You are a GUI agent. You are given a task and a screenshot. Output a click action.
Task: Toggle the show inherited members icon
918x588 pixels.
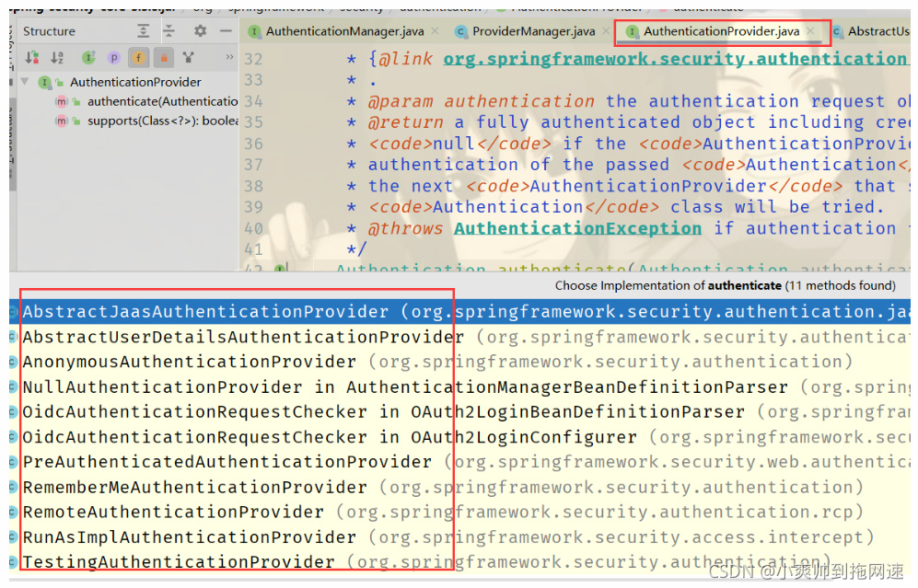(89, 57)
